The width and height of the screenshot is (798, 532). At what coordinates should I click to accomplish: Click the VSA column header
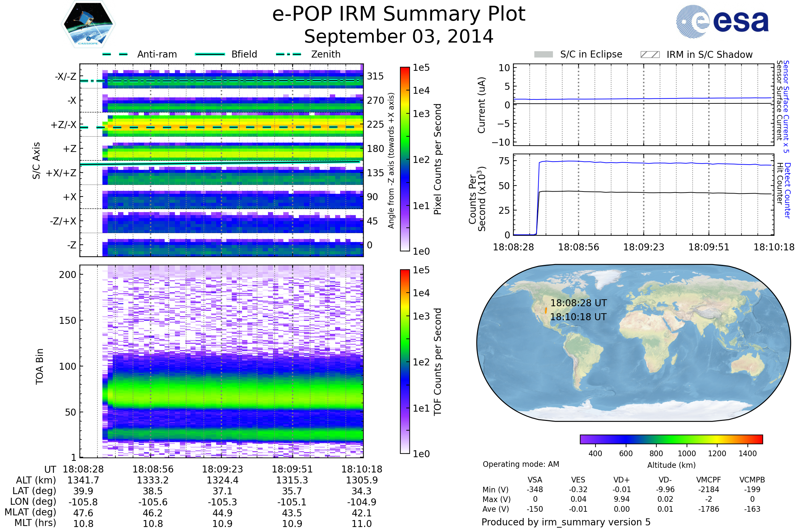pos(535,480)
